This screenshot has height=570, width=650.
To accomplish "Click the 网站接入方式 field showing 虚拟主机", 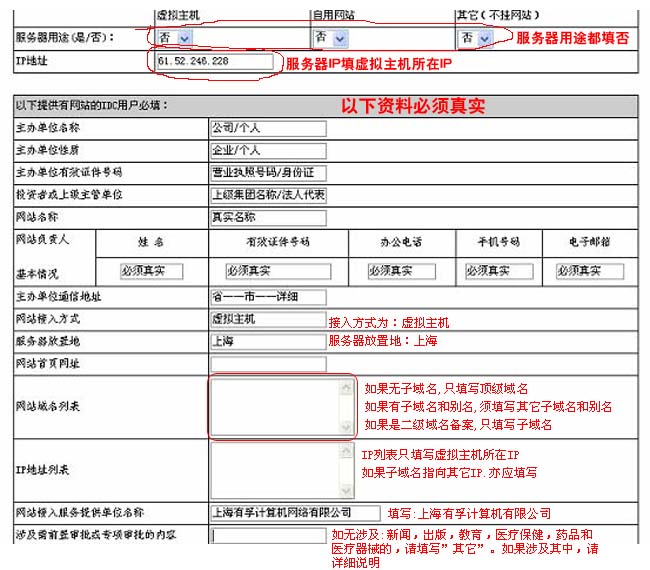I will click(267, 319).
